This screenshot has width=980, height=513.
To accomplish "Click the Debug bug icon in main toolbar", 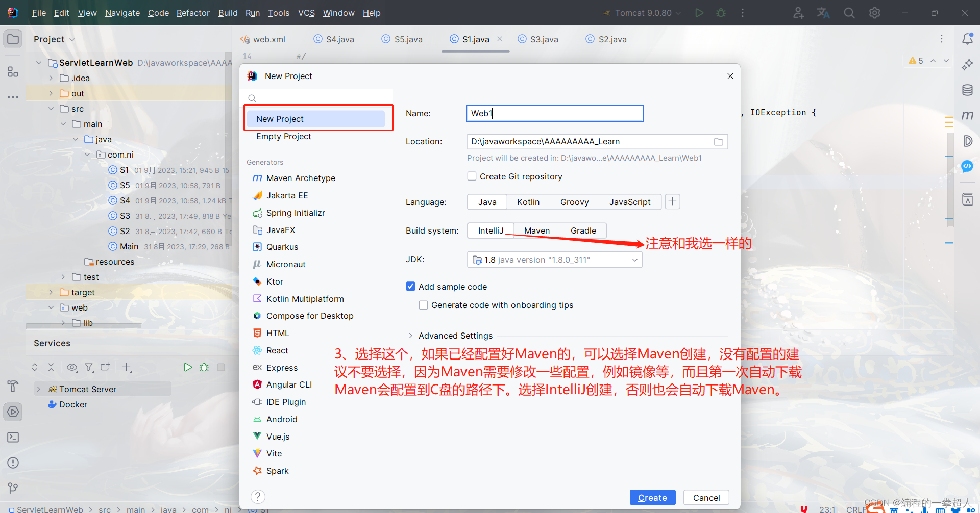I will [721, 13].
